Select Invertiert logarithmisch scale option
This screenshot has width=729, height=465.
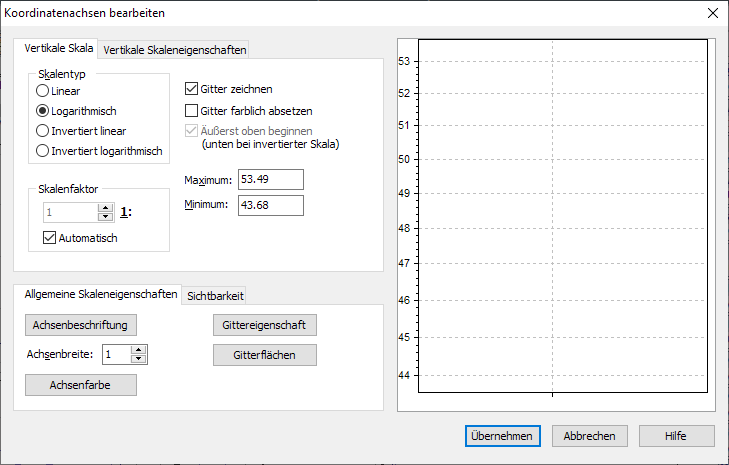click(x=43, y=150)
